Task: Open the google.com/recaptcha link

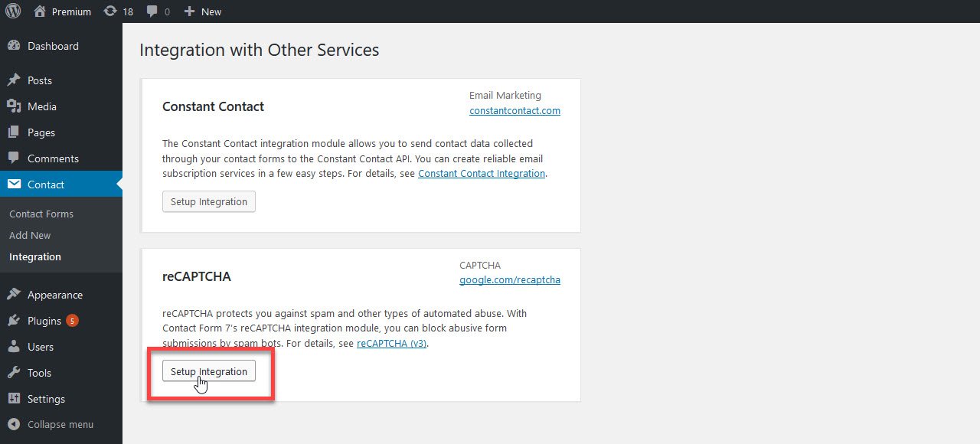Action: coord(510,280)
